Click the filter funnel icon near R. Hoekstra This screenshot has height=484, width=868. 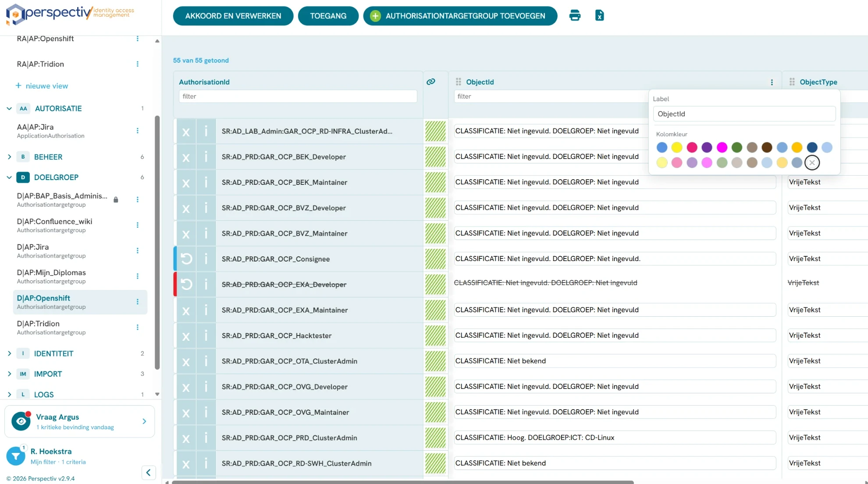[x=16, y=456]
